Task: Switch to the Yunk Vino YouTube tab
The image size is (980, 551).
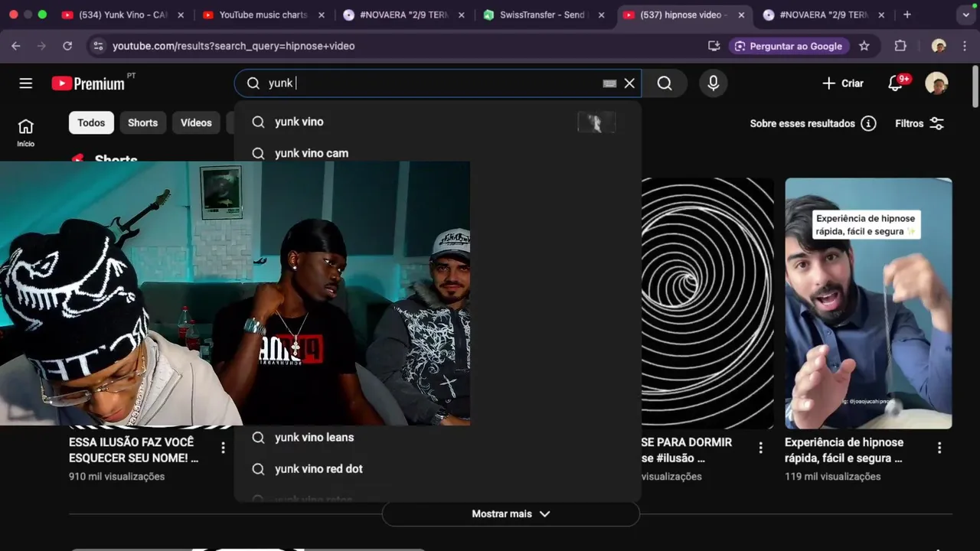Action: (x=113, y=15)
